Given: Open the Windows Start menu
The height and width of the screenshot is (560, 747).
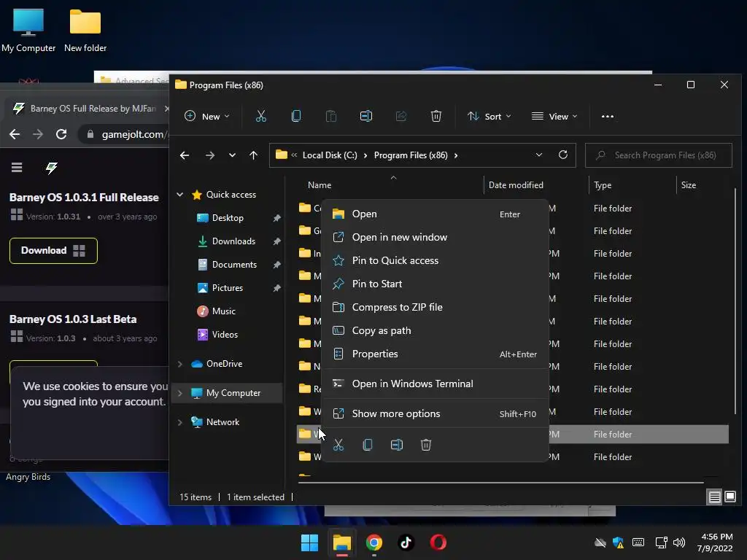Looking at the screenshot, I should click(x=309, y=542).
